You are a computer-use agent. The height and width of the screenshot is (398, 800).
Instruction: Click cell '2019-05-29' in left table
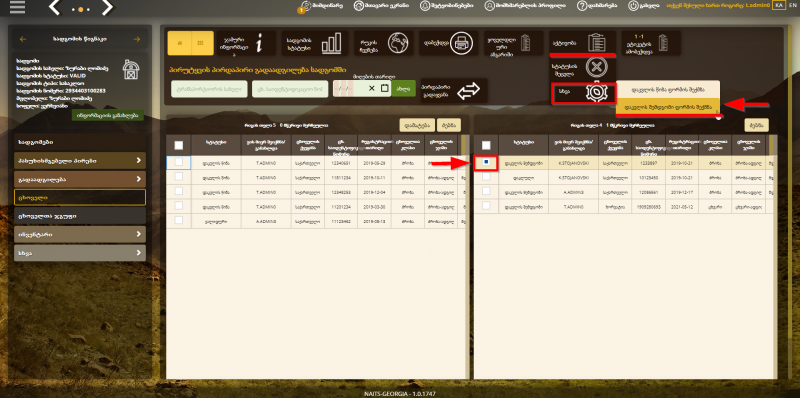pyautogui.click(x=374, y=162)
